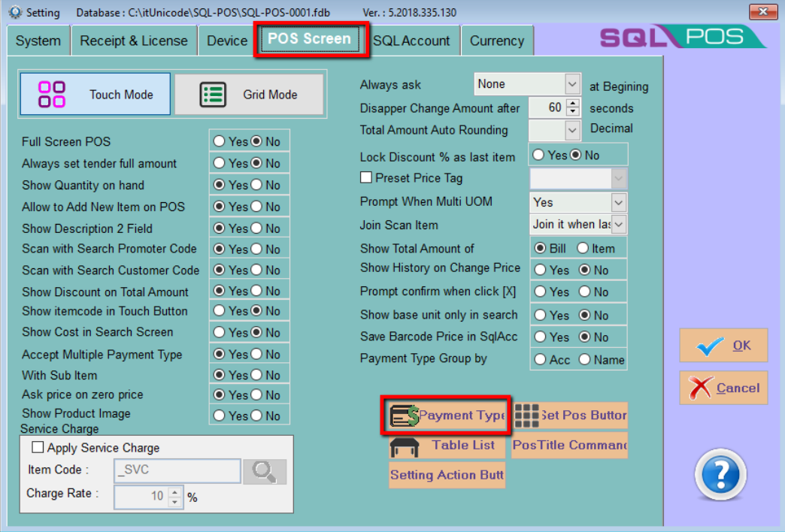Viewport: 785px width, 532px height.
Task: Open Set Pos Button configuration
Action: (x=571, y=416)
